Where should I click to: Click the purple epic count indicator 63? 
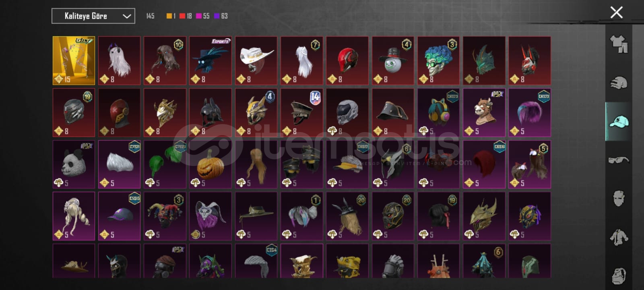point(221,16)
